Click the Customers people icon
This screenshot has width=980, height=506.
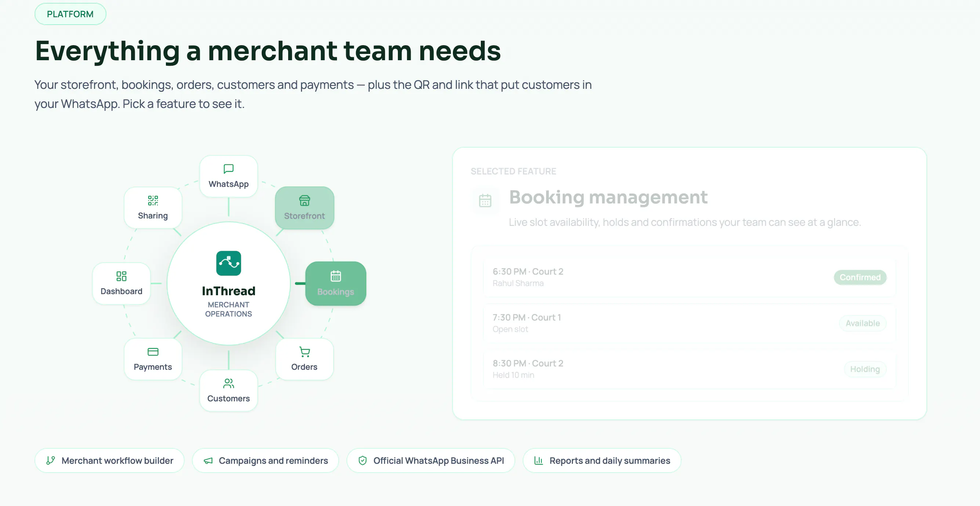pos(228,383)
